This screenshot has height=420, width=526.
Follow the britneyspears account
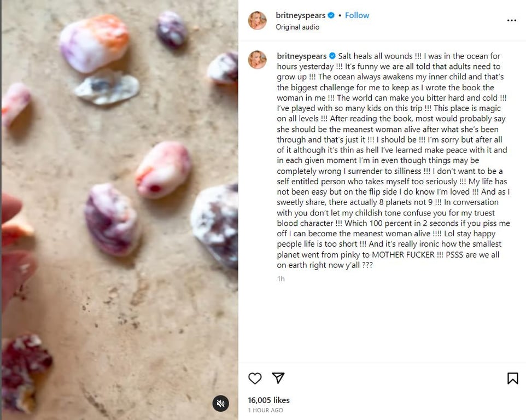tap(357, 15)
